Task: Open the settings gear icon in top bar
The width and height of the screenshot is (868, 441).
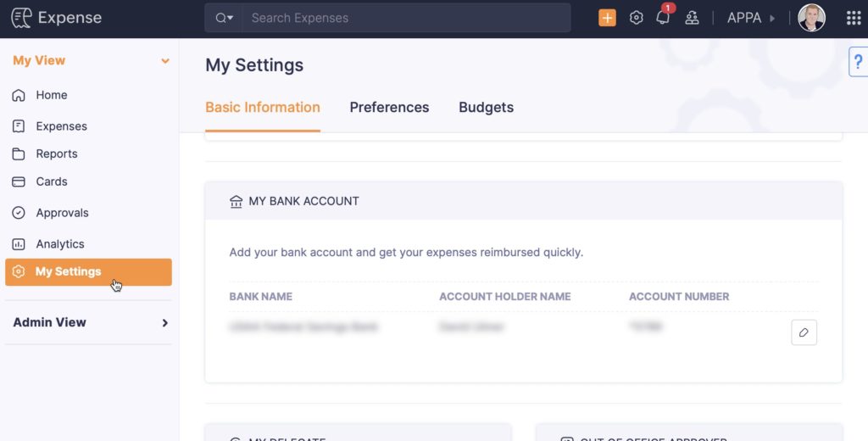Action: (637, 18)
